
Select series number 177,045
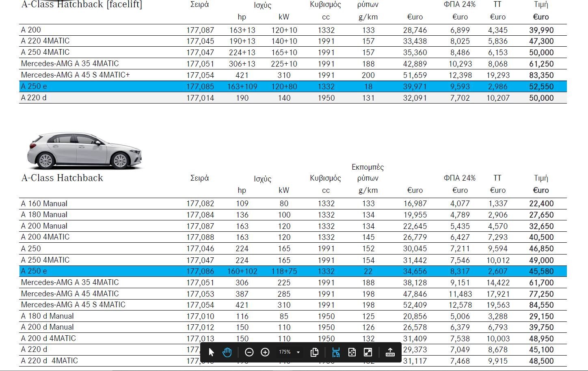(200, 41)
